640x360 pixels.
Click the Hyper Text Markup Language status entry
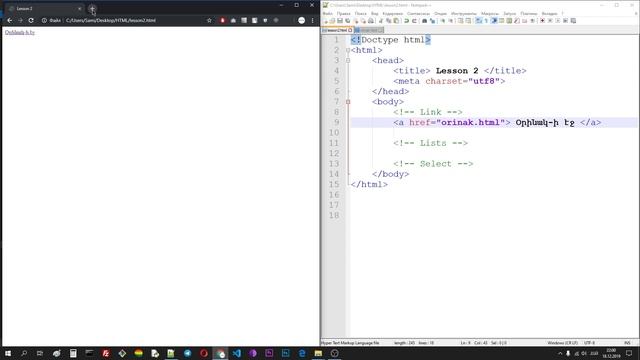[x=350, y=343]
